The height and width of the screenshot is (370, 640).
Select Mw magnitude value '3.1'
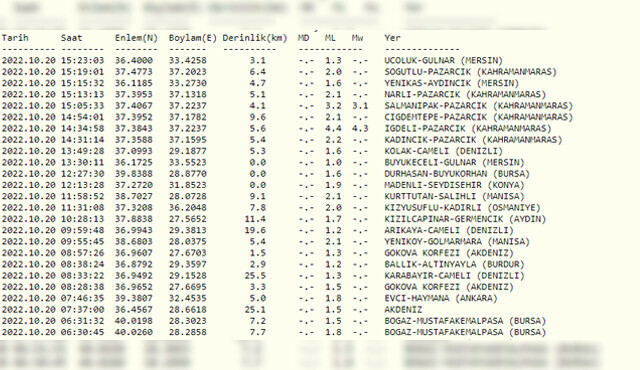click(x=360, y=106)
